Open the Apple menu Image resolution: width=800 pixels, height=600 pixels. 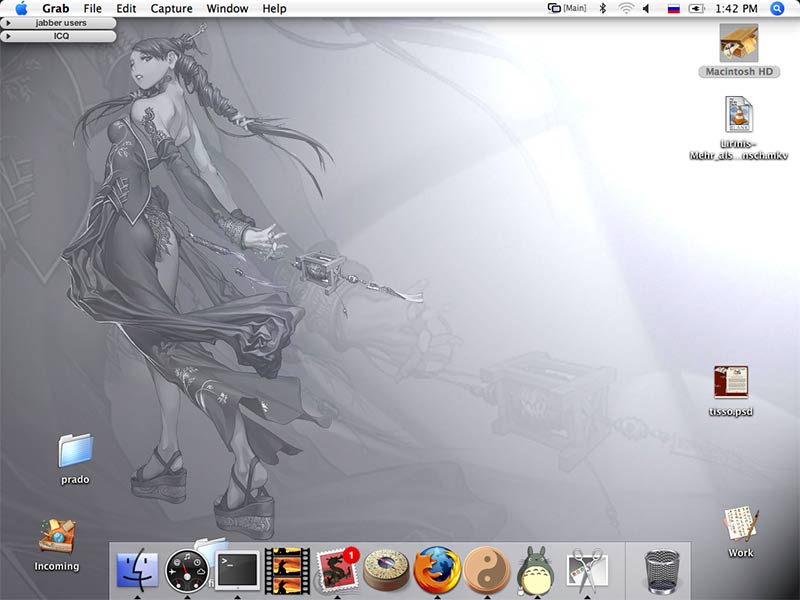click(21, 8)
